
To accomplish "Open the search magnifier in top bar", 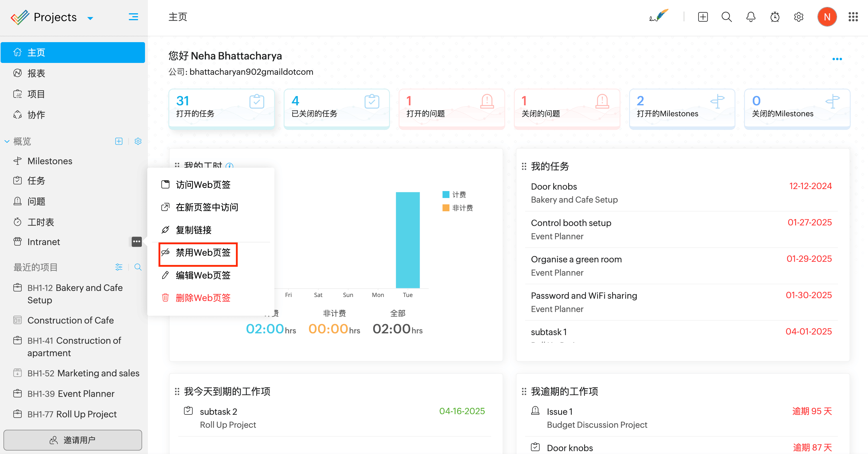I will tap(726, 17).
